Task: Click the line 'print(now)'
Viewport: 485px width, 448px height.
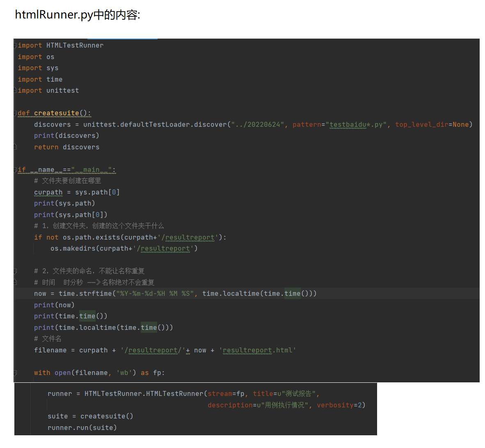Action: pyautogui.click(x=55, y=305)
